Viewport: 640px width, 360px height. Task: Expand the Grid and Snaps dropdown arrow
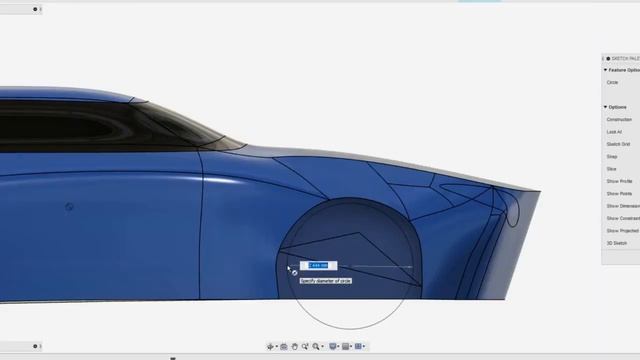tap(351, 346)
